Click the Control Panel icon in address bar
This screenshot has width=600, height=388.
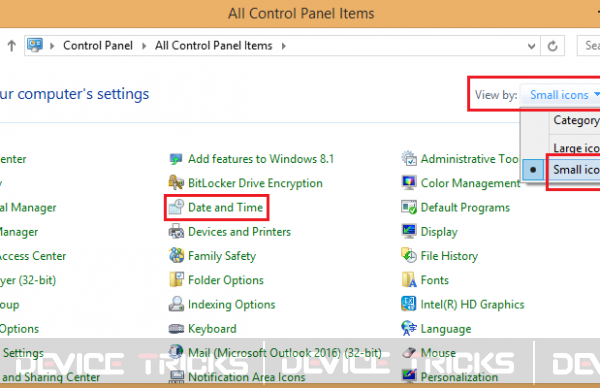tap(35, 46)
